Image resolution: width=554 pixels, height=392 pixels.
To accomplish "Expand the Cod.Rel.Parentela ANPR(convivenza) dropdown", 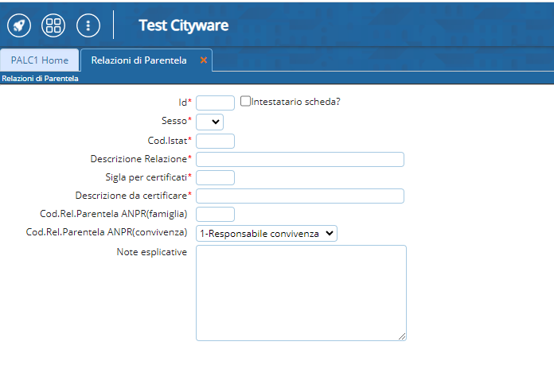I will click(267, 233).
